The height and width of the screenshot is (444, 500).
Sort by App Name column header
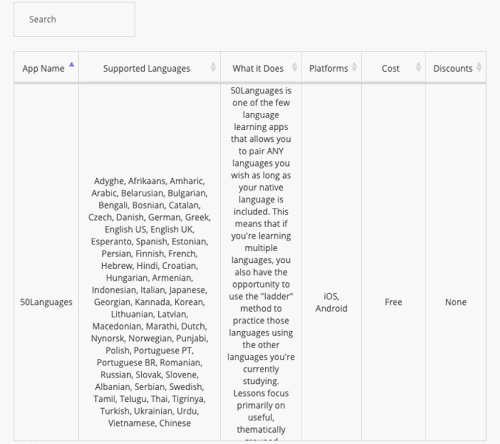[46, 67]
